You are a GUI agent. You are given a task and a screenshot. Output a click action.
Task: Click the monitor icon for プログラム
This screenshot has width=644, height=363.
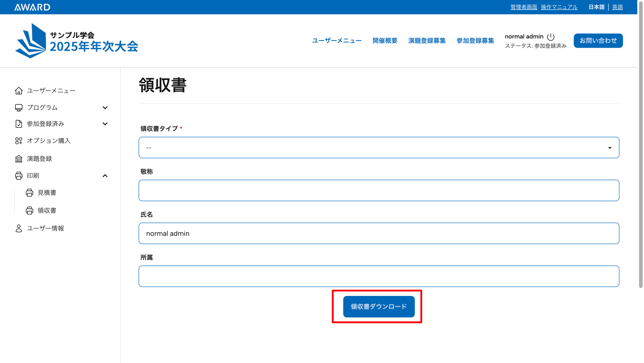click(x=19, y=108)
